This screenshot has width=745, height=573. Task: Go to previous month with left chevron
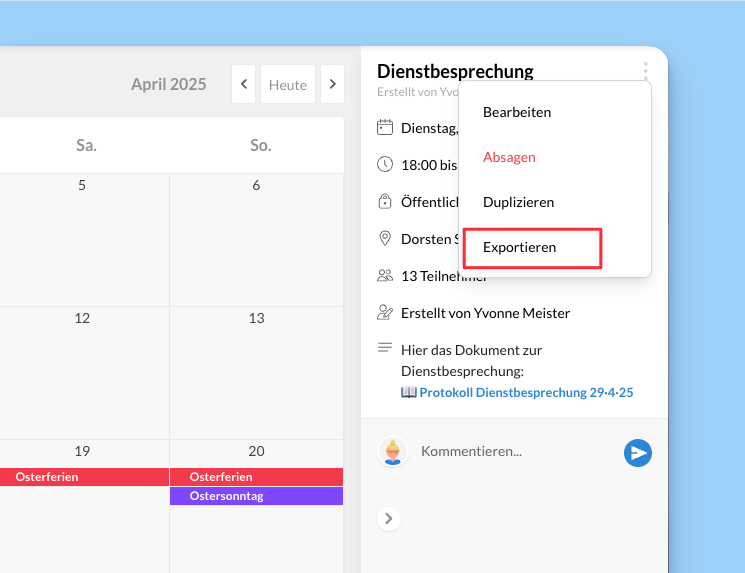(243, 85)
